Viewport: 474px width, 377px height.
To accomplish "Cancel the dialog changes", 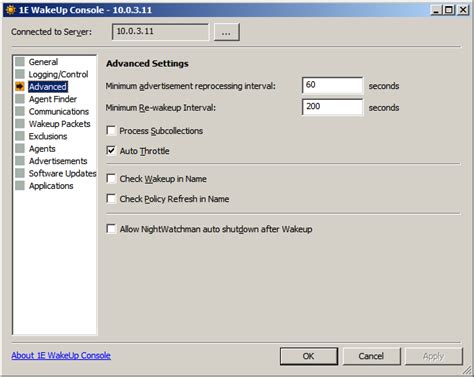I will (371, 356).
